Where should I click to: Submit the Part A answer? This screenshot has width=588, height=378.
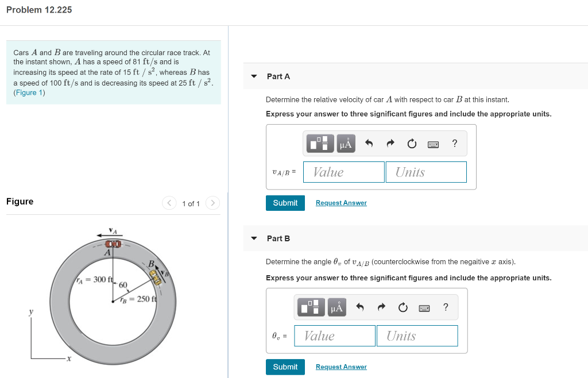[x=285, y=203]
